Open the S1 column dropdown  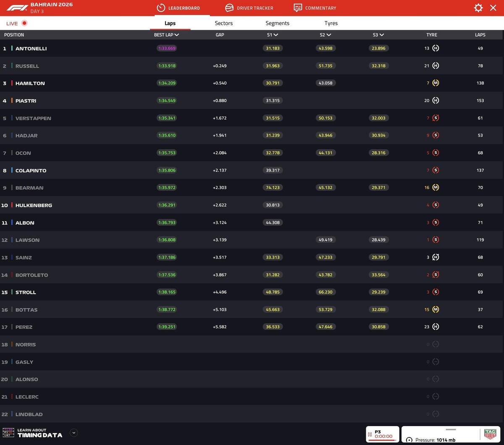(276, 35)
